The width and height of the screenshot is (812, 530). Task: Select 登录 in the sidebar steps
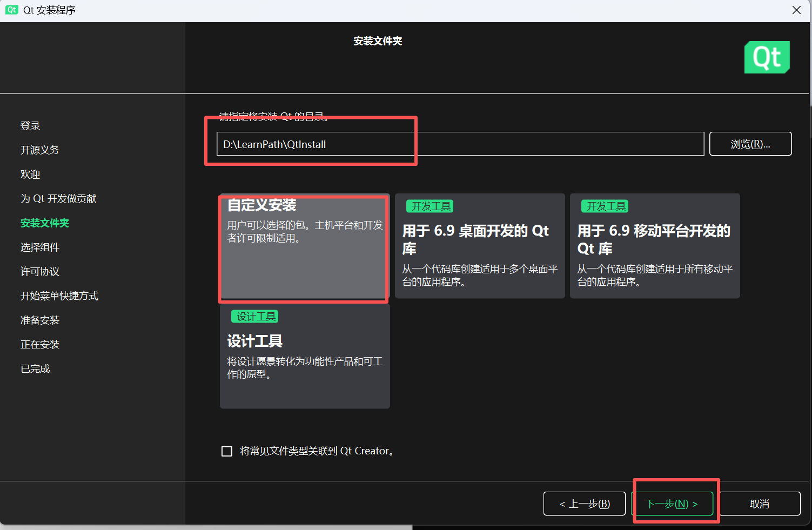pyautogui.click(x=30, y=125)
